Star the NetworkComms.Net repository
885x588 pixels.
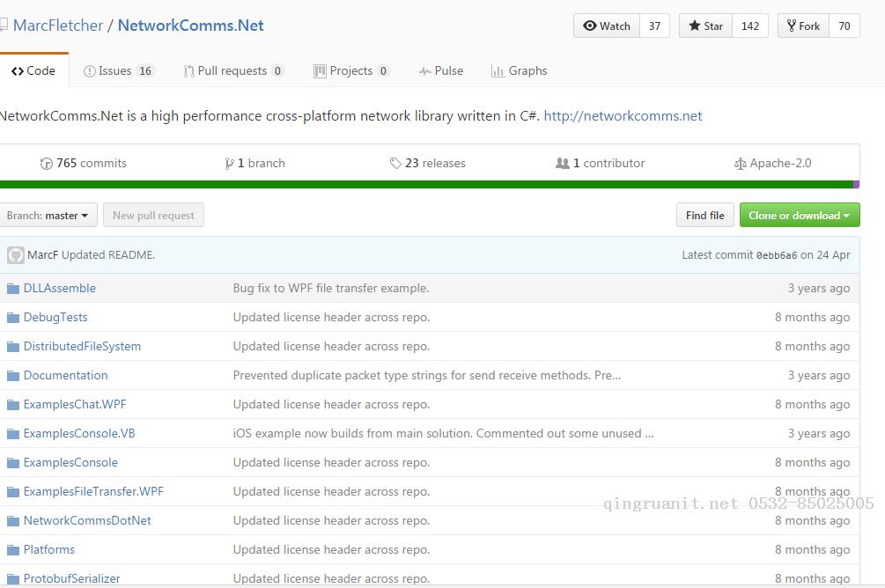tap(705, 26)
